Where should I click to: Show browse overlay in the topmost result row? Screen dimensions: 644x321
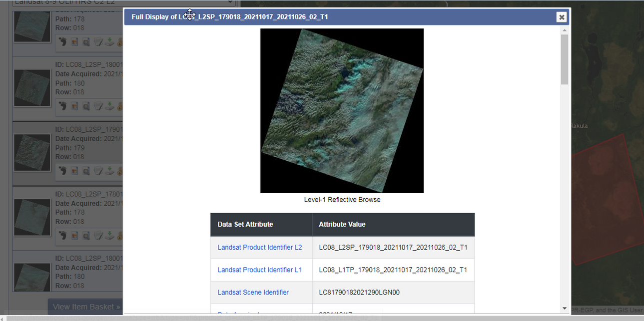74,42
